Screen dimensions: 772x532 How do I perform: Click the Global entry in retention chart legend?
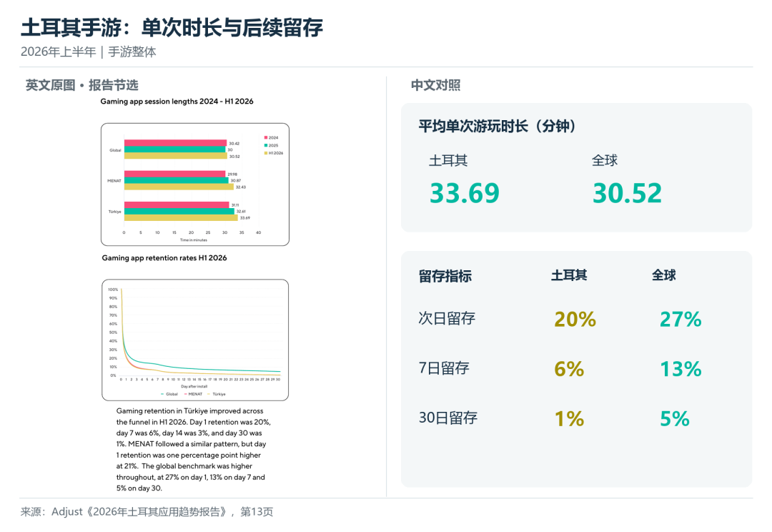169,394
